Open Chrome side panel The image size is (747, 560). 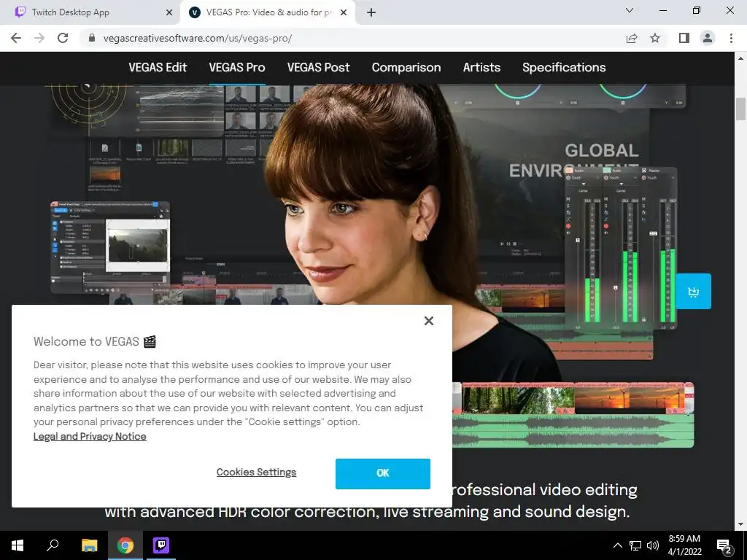click(684, 38)
